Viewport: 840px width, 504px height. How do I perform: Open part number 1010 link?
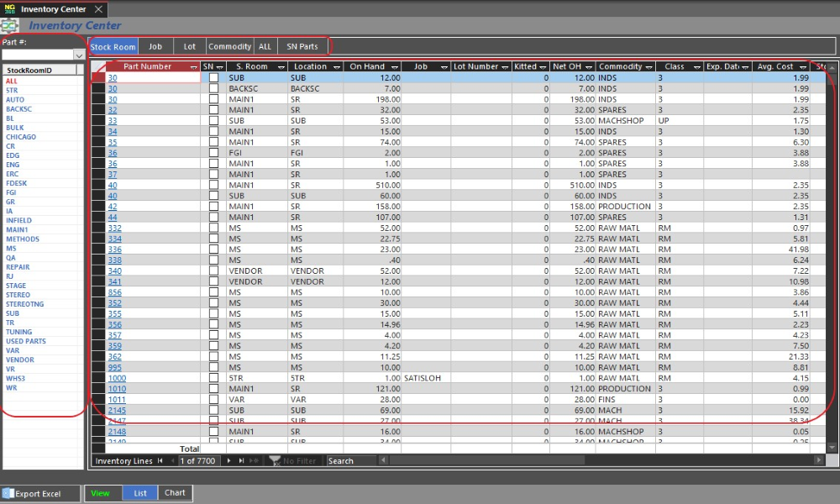[116, 389]
